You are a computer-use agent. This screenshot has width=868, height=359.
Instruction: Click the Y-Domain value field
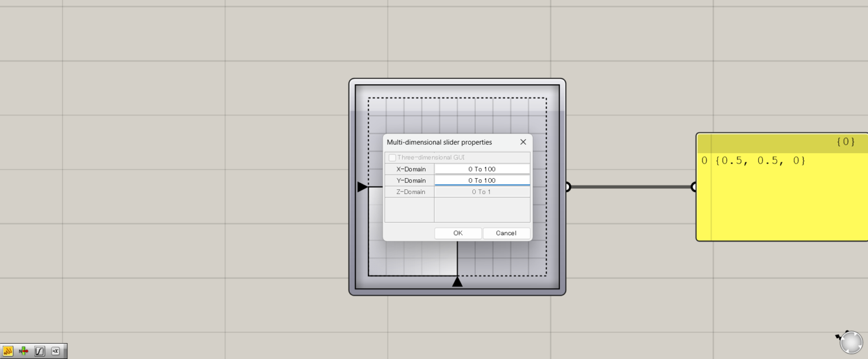[482, 180]
